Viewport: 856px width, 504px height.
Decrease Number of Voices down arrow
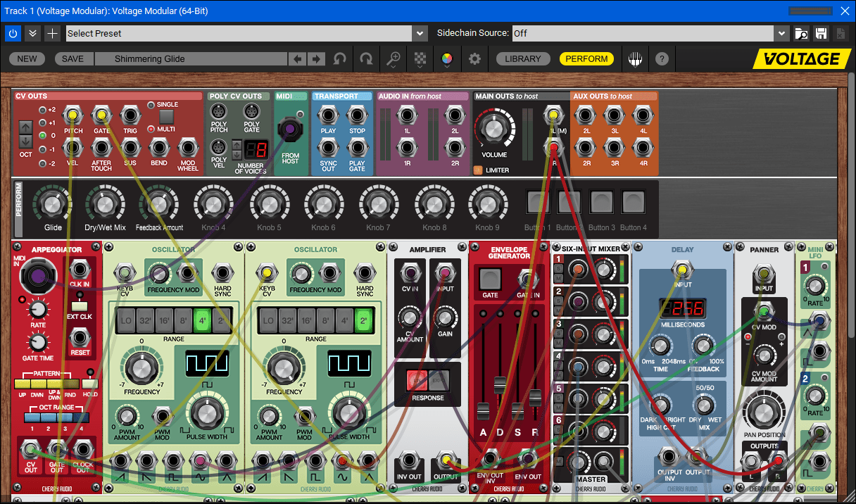(x=237, y=154)
